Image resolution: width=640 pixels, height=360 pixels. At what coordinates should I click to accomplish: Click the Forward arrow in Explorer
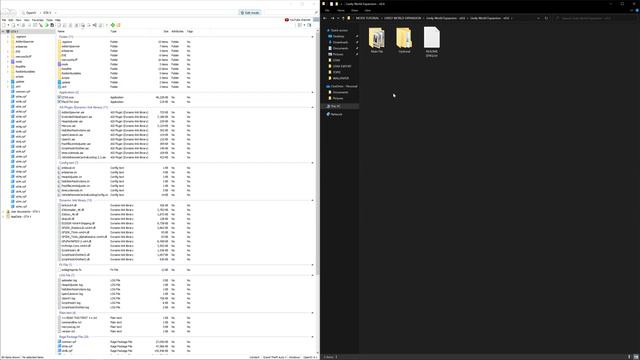pos(333,18)
